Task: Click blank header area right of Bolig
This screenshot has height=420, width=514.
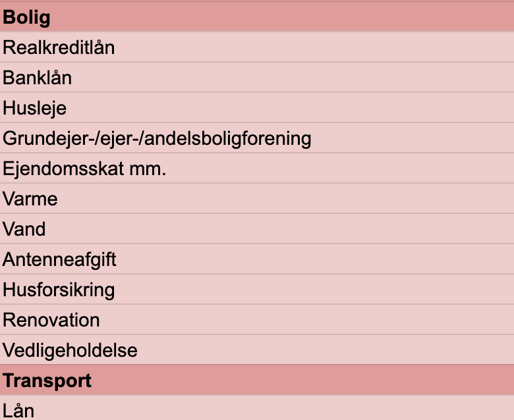Action: point(282,16)
